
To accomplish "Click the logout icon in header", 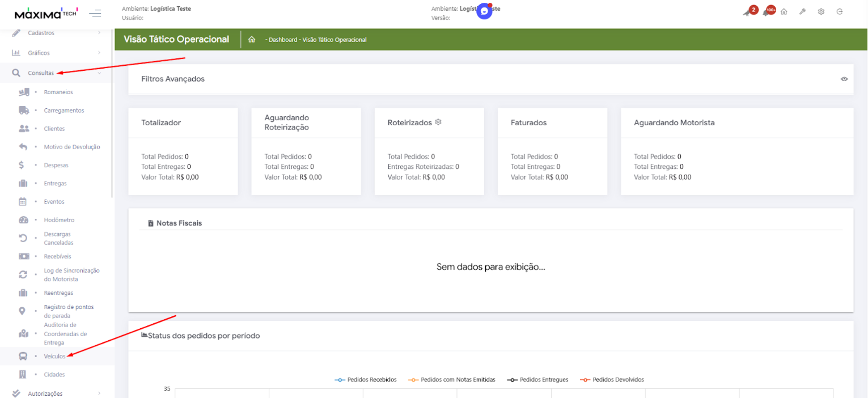I will (x=840, y=12).
